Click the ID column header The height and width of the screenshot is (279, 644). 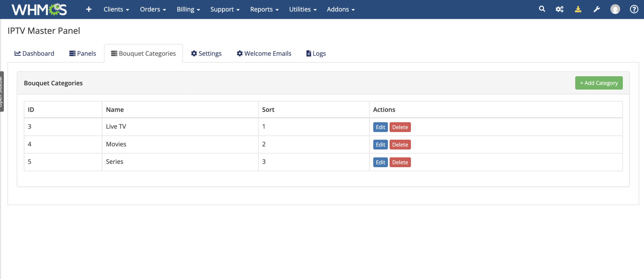[x=63, y=110]
